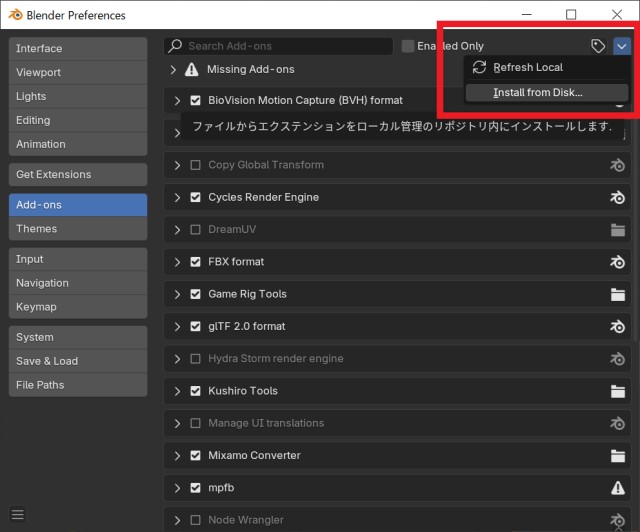Expand Mixamo Converter details

coord(177,455)
